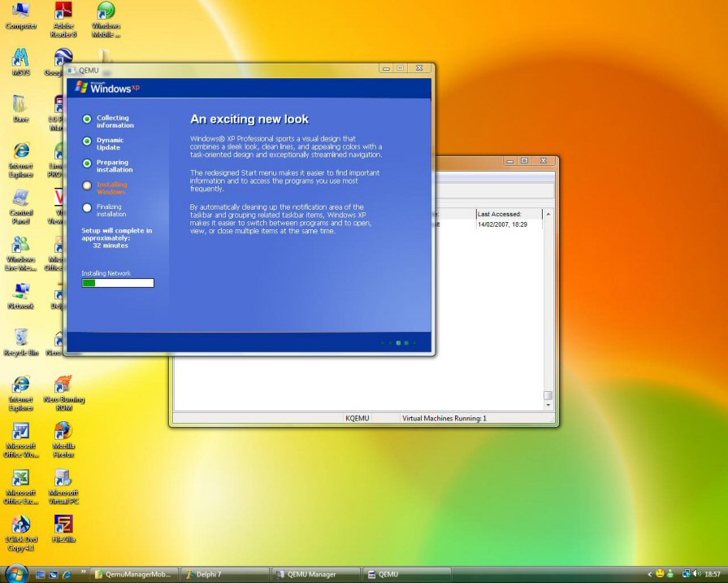The image size is (728, 583).
Task: Click the scrollbar down arrow in QEMU Manager
Action: [548, 404]
